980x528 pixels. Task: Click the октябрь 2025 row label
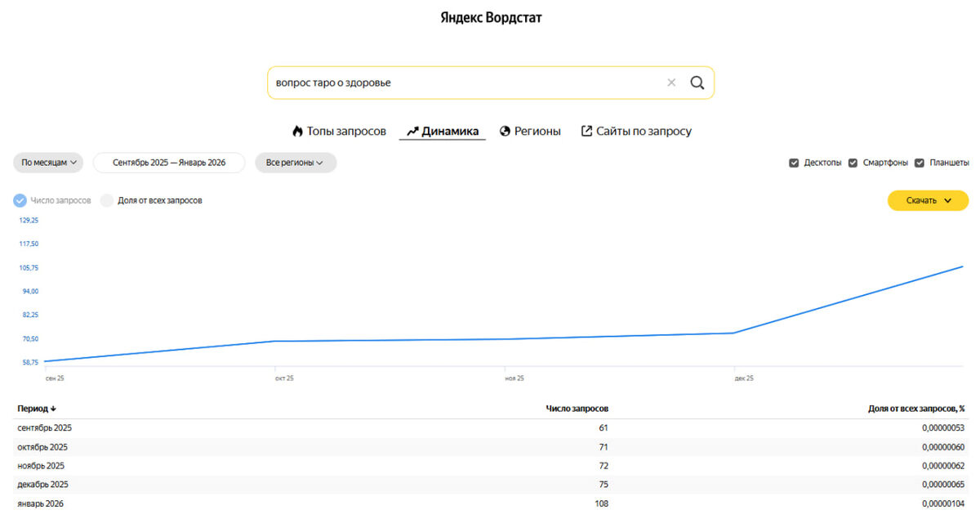(42, 447)
